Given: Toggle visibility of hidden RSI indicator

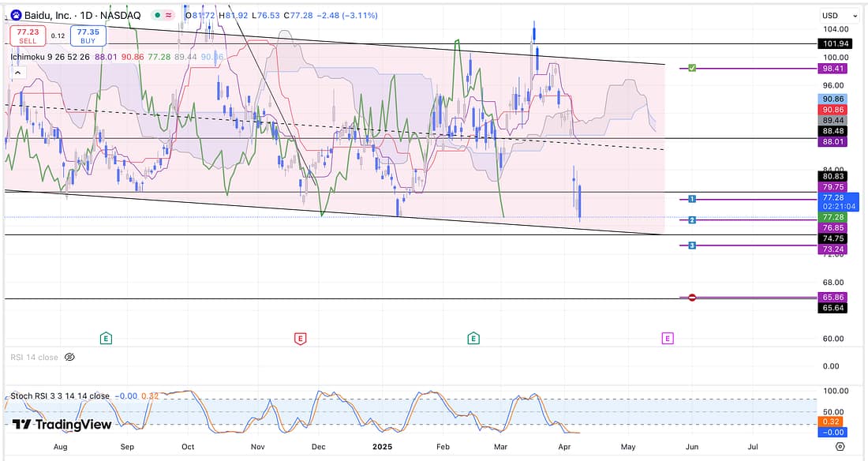Looking at the screenshot, I should [x=69, y=358].
